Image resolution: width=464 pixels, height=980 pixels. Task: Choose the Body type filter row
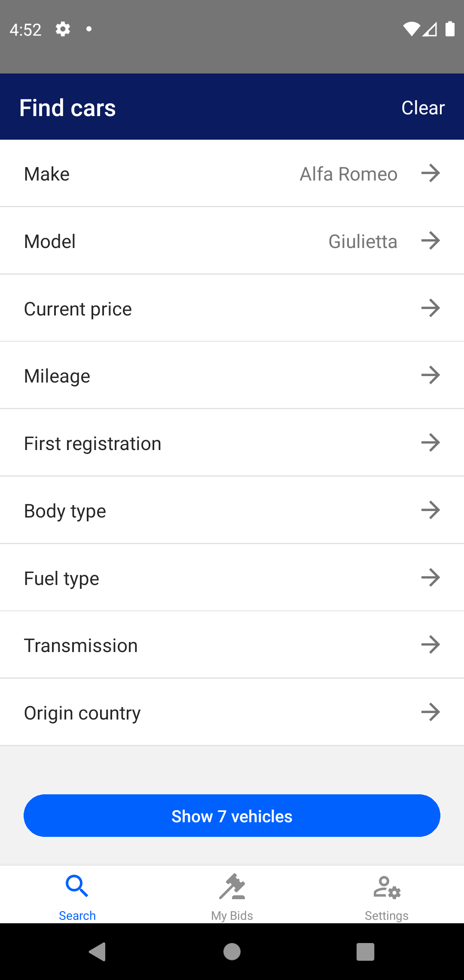click(x=232, y=510)
